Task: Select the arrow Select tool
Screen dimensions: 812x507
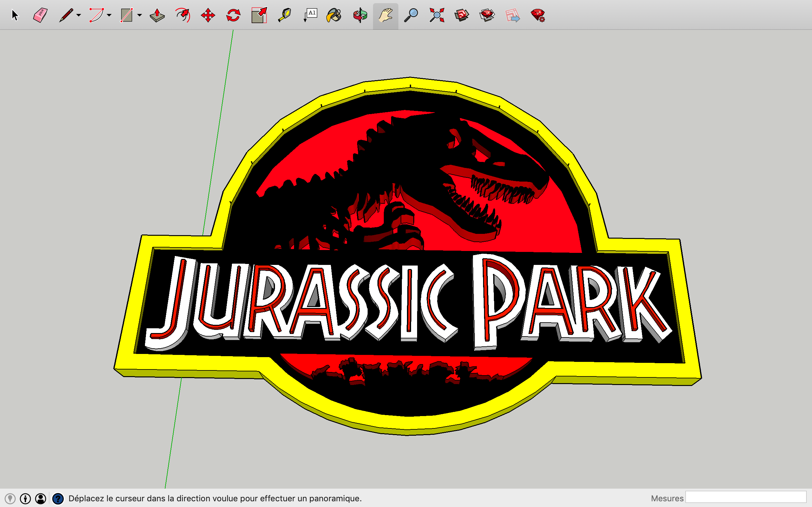Action: 15,16
